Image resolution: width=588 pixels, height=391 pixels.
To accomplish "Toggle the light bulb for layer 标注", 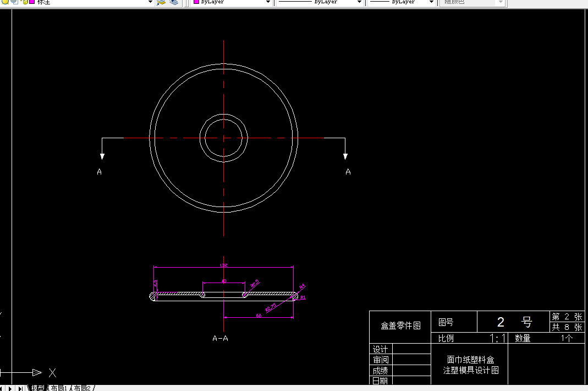I will coord(5,2).
